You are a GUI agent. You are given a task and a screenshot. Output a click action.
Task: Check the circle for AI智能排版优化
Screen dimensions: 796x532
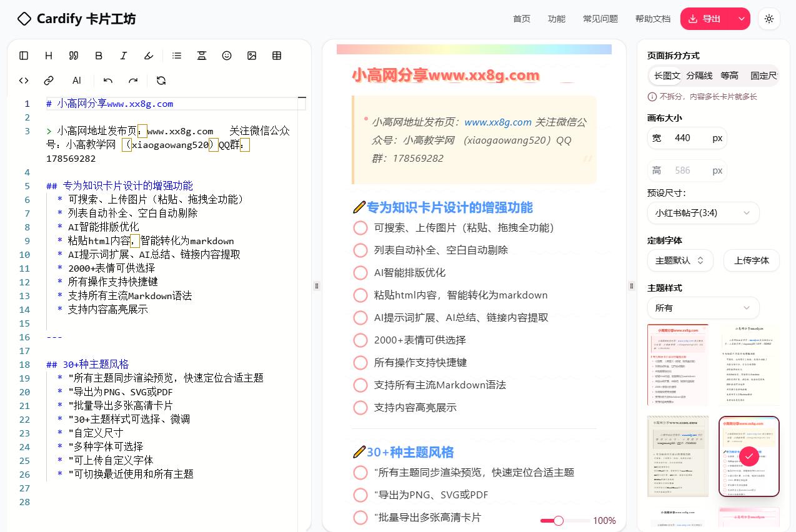coord(361,273)
